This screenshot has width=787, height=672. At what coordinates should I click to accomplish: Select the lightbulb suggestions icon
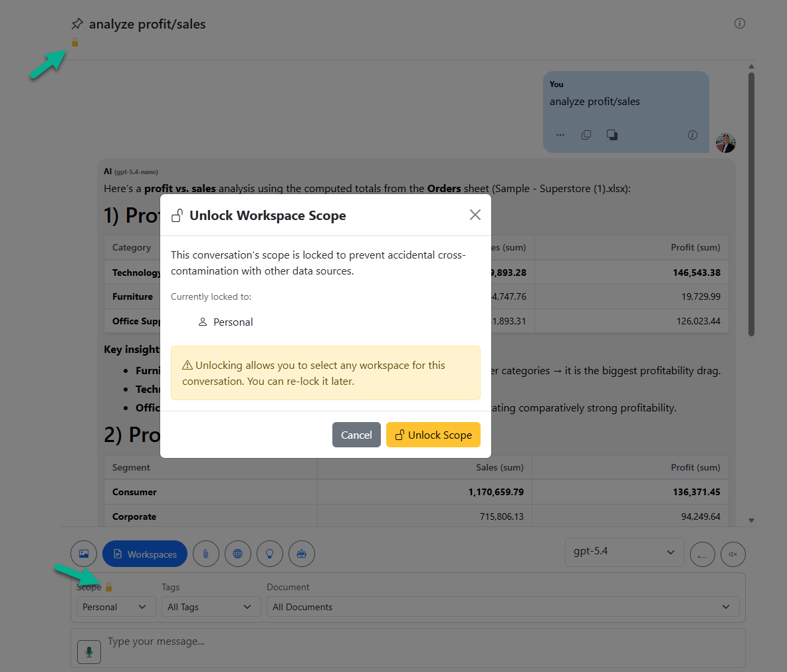click(x=270, y=553)
